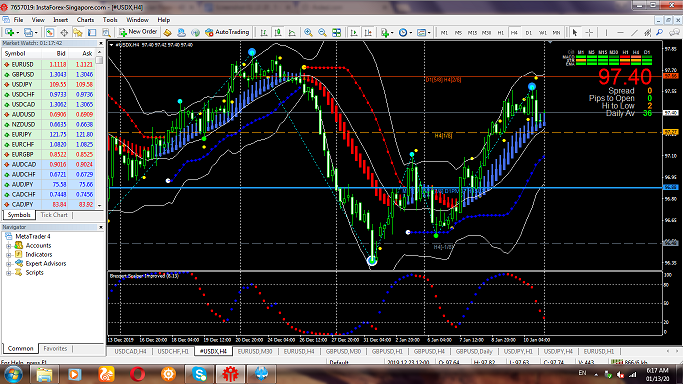
Task: Select the Vertical Line drawing tool
Action: point(606,33)
